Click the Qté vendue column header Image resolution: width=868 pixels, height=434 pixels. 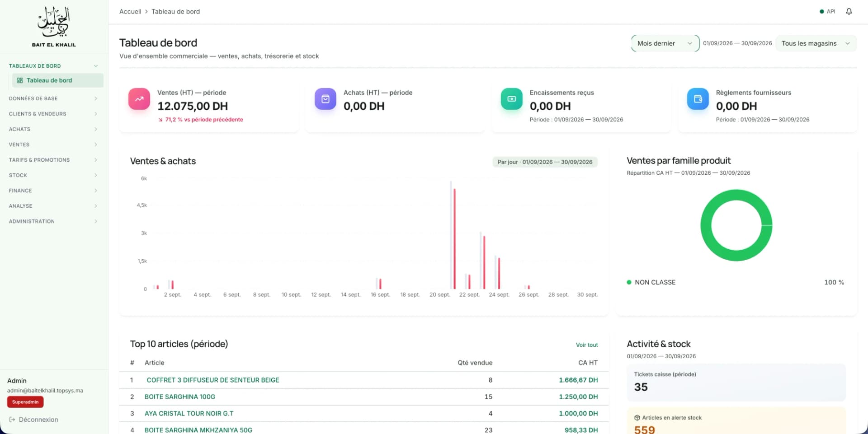point(475,363)
